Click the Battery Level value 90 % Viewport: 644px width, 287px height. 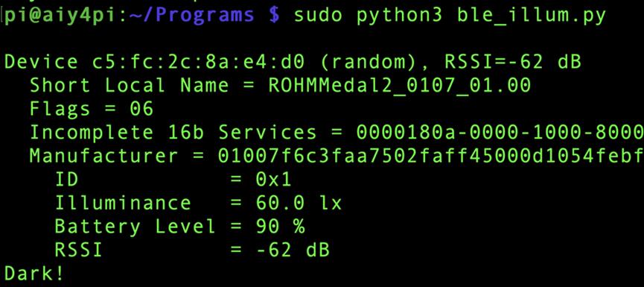[x=280, y=227]
